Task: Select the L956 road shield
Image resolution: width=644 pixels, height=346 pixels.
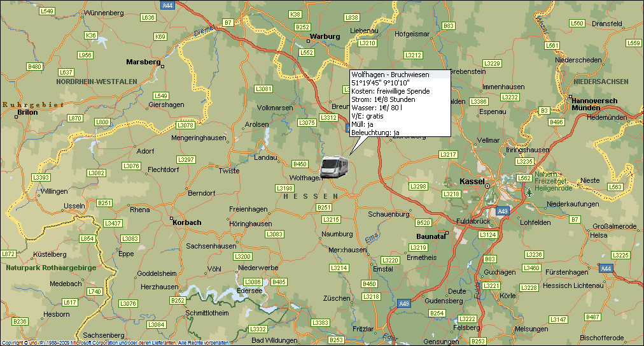Action: [x=85, y=55]
